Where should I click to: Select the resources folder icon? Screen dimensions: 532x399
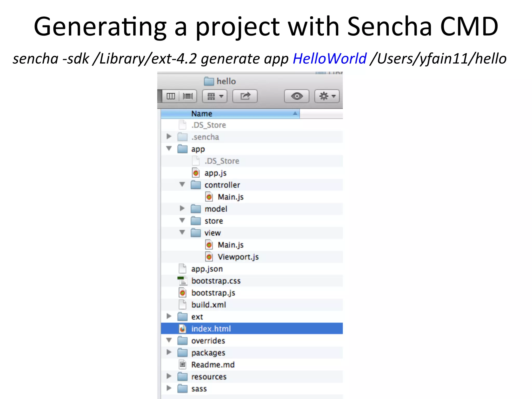(x=182, y=376)
